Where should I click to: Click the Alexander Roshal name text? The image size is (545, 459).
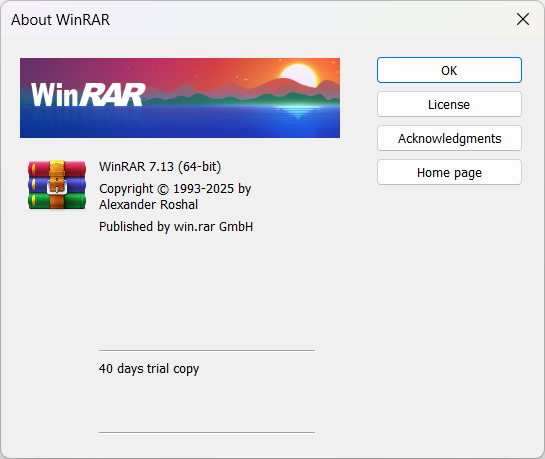(x=148, y=205)
